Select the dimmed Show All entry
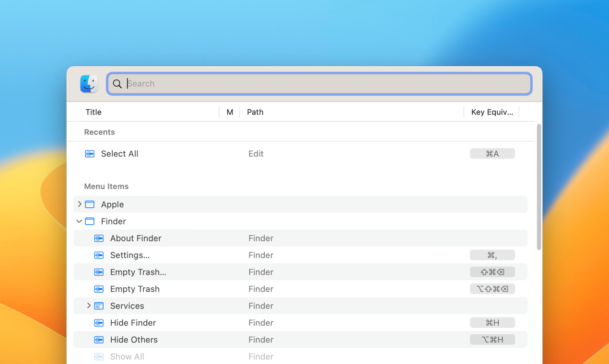Image resolution: width=609 pixels, height=364 pixels. pos(127,357)
